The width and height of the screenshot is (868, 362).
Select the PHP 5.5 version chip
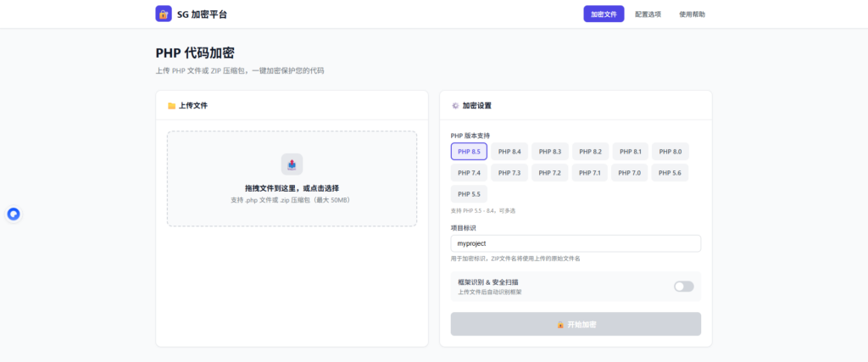469,194
